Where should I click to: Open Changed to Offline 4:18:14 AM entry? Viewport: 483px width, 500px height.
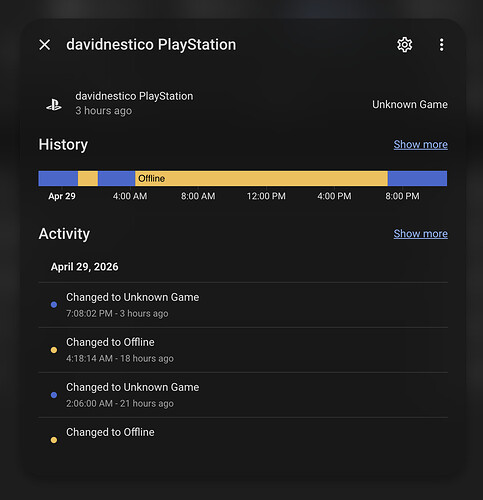(243, 350)
